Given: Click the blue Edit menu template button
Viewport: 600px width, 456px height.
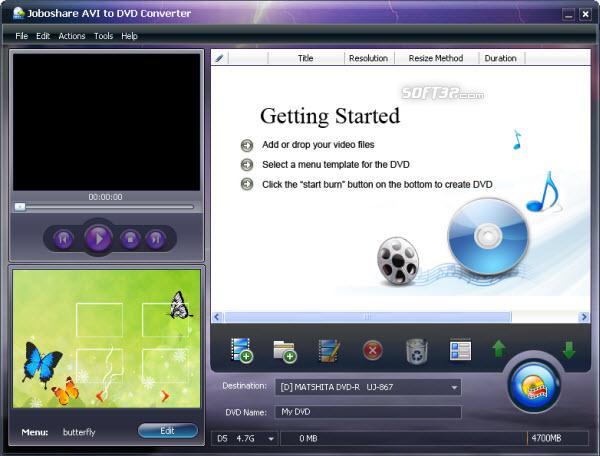Looking at the screenshot, I should point(168,431).
